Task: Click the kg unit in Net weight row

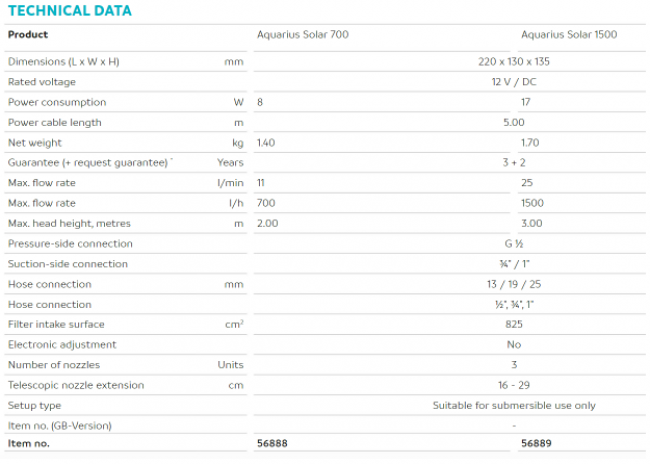Action: pos(238,143)
